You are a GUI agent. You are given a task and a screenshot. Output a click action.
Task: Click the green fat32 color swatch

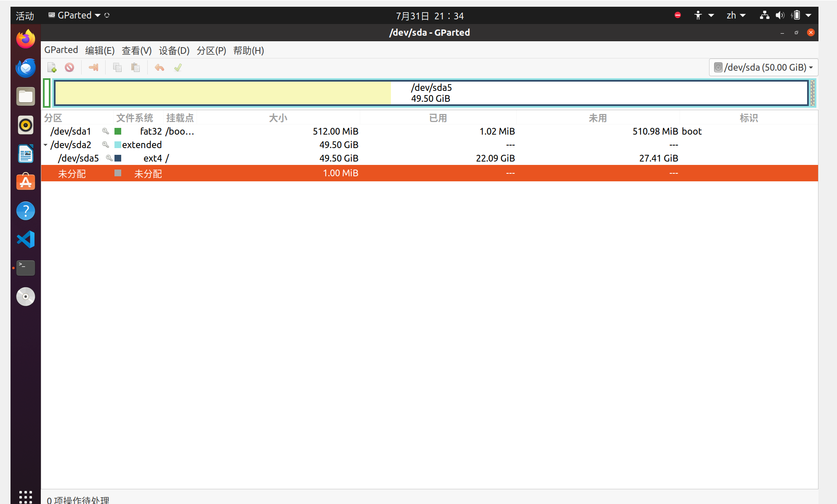118,131
